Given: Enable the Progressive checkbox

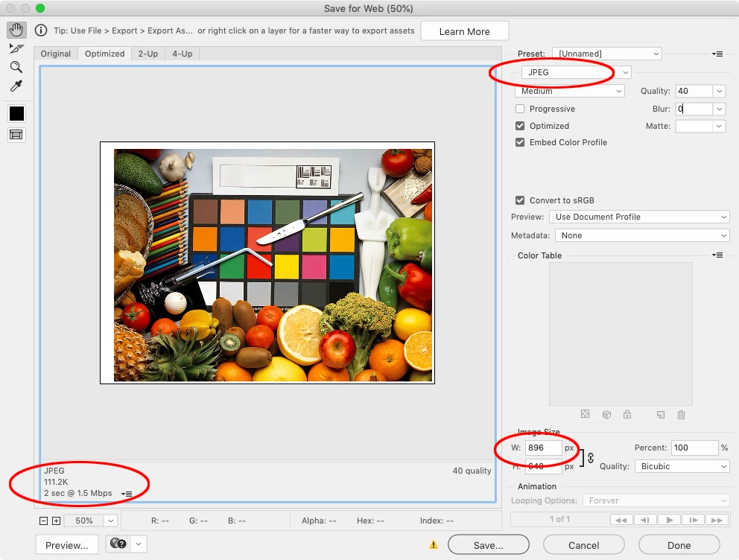Looking at the screenshot, I should pos(520,109).
